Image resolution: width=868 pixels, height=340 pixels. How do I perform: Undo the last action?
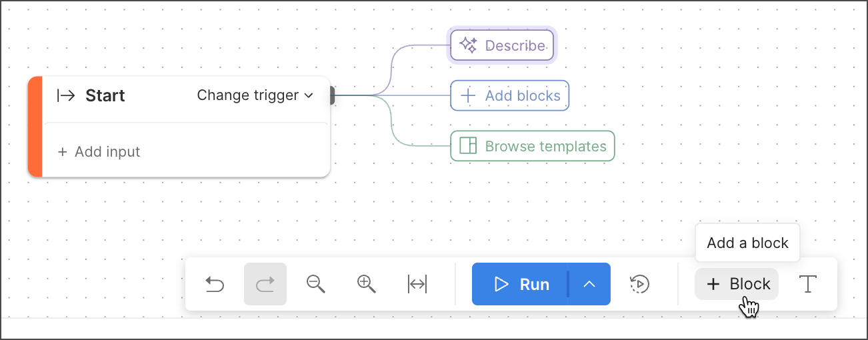[x=215, y=285]
